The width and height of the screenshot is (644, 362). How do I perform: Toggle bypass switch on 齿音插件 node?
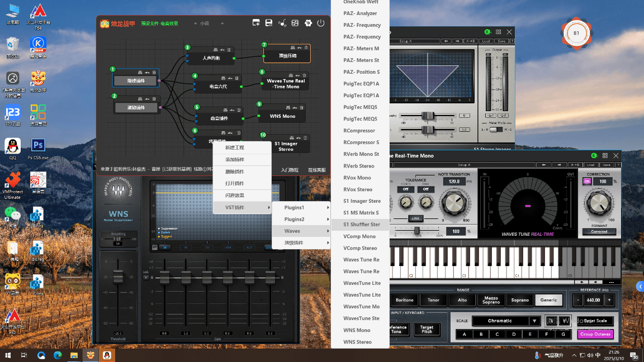(233, 110)
